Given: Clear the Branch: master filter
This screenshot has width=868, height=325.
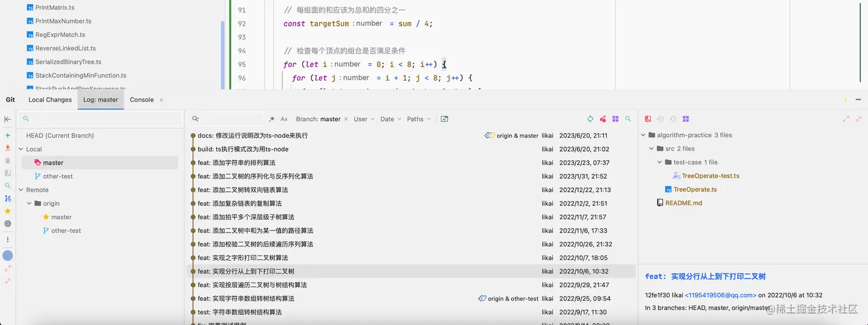Looking at the screenshot, I should coord(346,119).
